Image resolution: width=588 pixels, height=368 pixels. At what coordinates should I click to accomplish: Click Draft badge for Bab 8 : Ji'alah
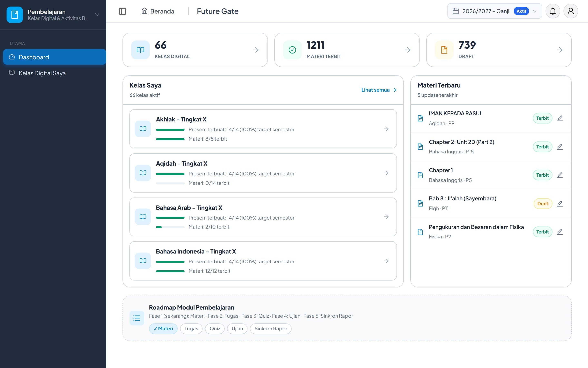pyautogui.click(x=543, y=203)
